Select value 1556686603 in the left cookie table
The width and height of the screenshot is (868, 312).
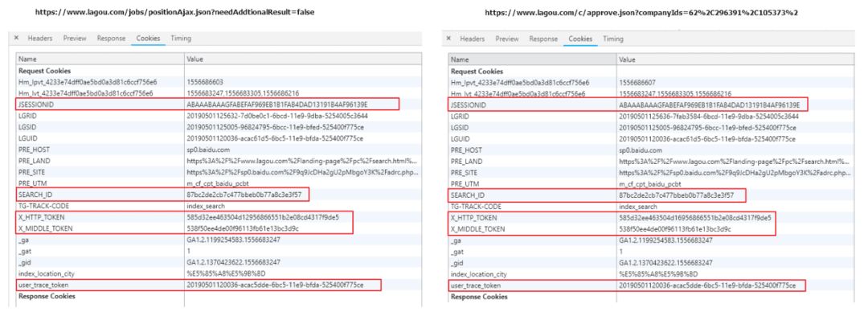(x=205, y=82)
